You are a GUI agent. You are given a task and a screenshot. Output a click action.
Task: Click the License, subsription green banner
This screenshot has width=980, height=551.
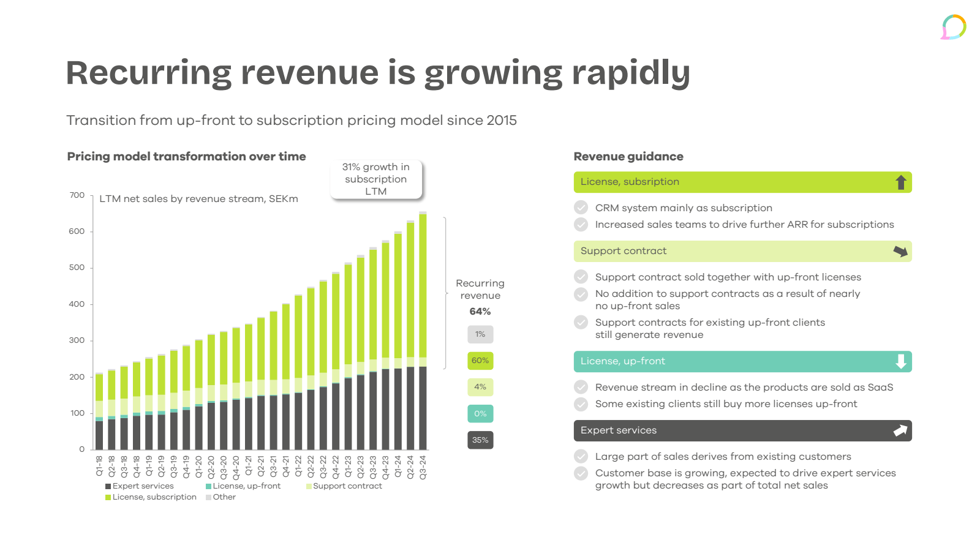(742, 182)
